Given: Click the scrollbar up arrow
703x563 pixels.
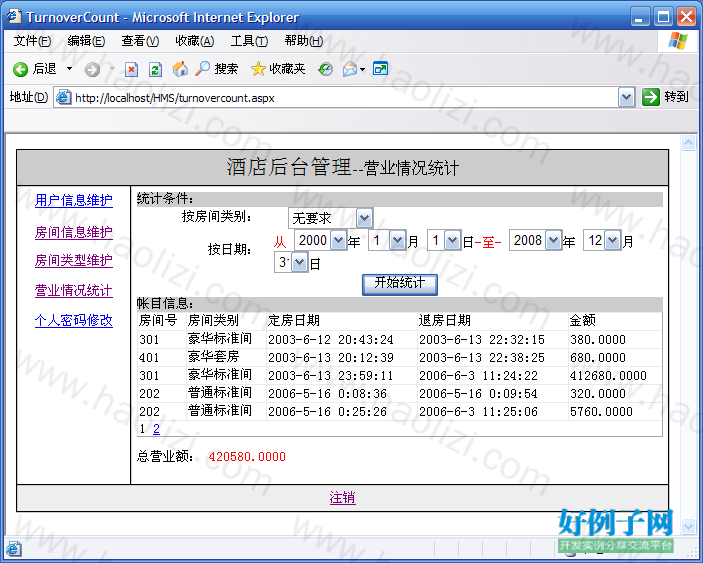Looking at the screenshot, I should (x=688, y=143).
